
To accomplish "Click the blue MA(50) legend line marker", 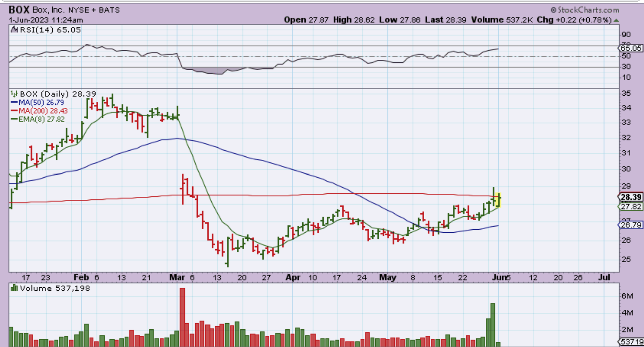I will coord(14,102).
